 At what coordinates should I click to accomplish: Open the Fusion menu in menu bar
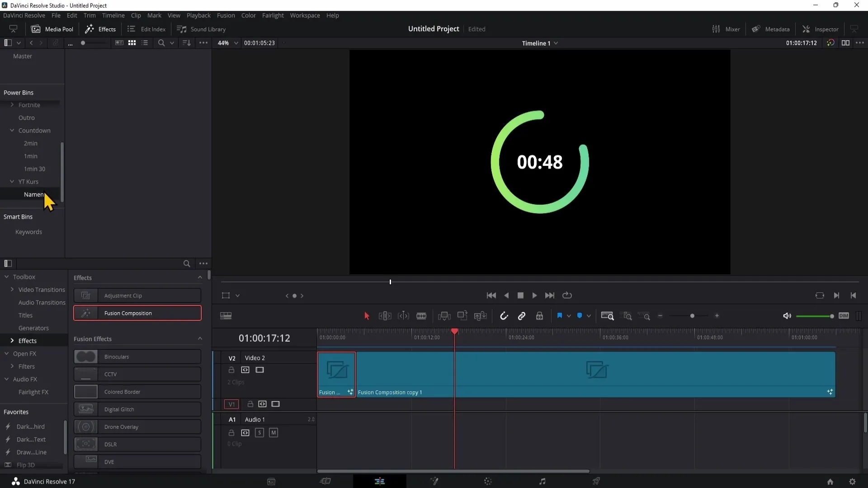click(x=225, y=15)
